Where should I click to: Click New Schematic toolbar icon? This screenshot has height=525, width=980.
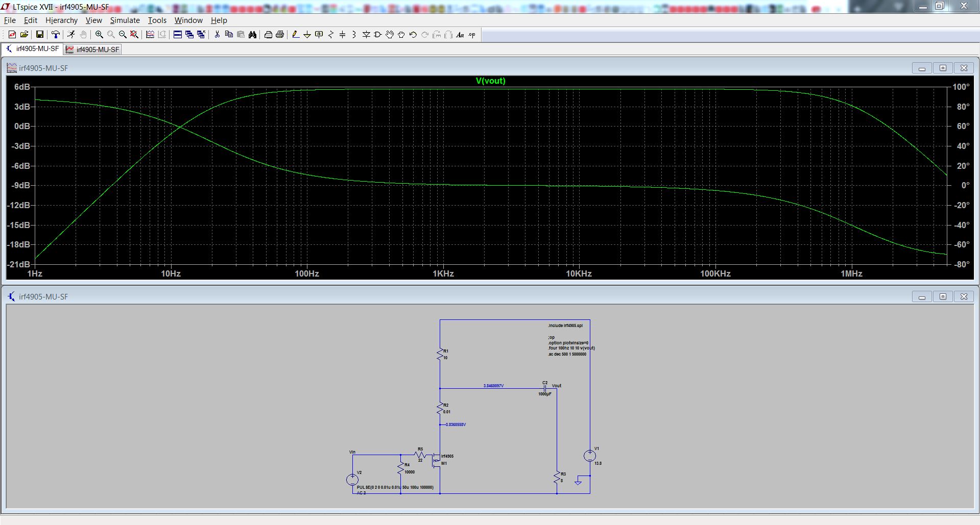click(12, 35)
